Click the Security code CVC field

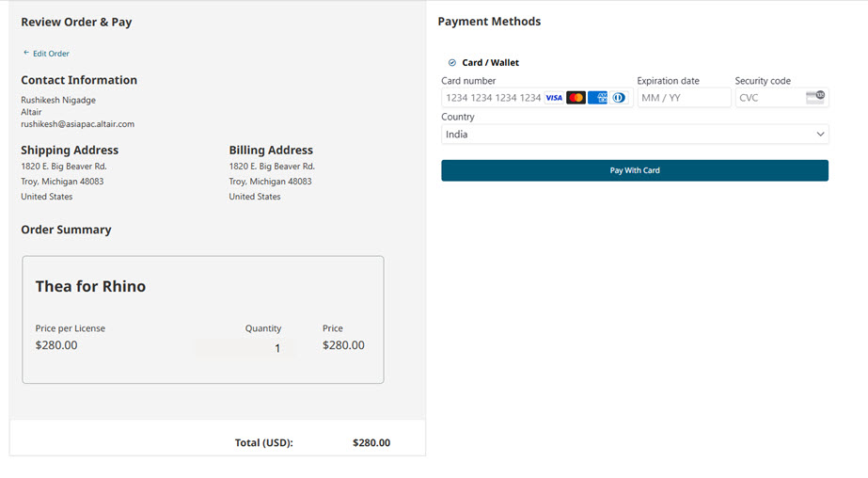point(781,98)
